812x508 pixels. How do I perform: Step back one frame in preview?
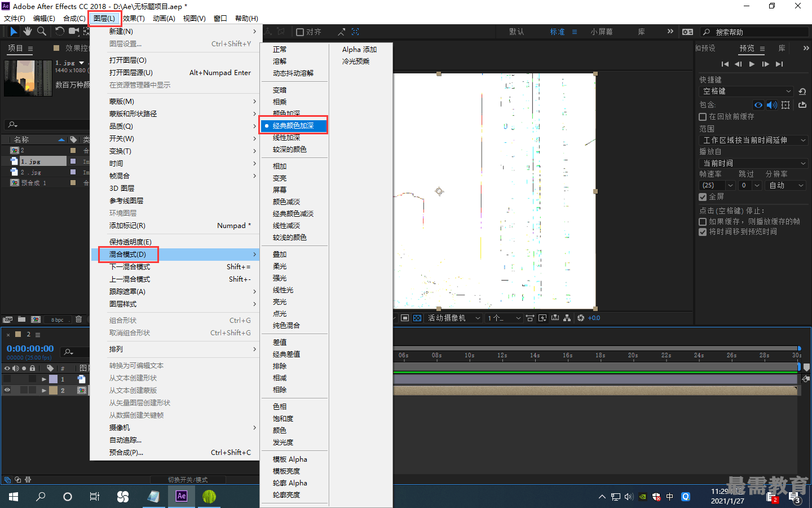(738, 64)
